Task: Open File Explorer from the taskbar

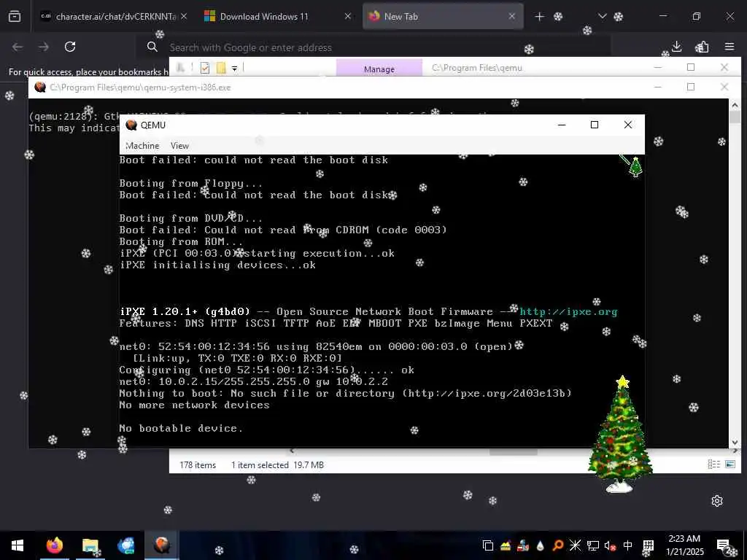Action: click(90, 545)
